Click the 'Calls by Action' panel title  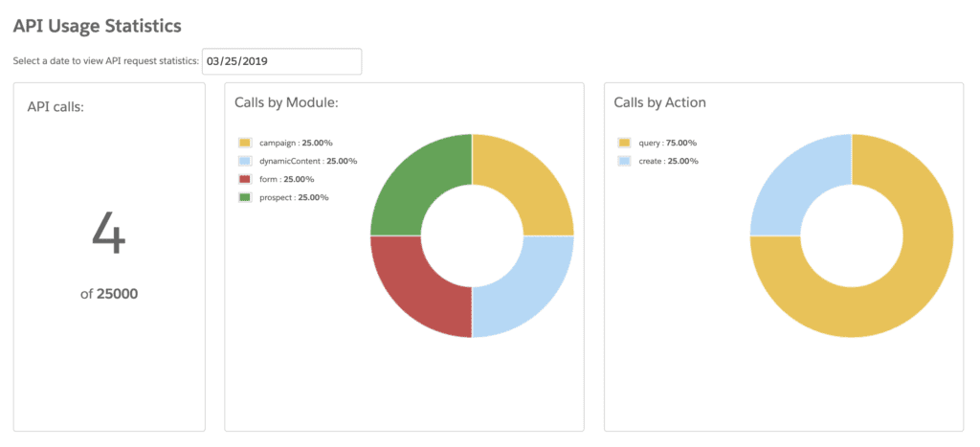[x=660, y=102]
